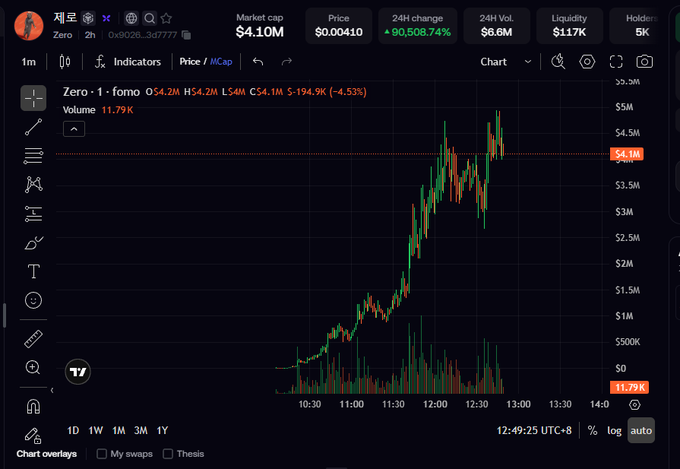Click the Market cap $4.10M value
This screenshot has width=680, height=469.
[259, 32]
